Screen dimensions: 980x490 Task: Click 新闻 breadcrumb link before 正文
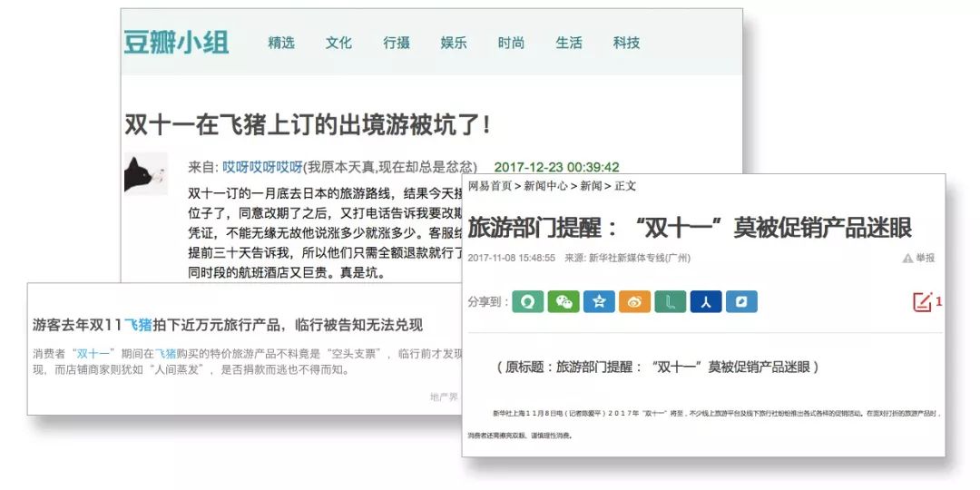click(591, 186)
